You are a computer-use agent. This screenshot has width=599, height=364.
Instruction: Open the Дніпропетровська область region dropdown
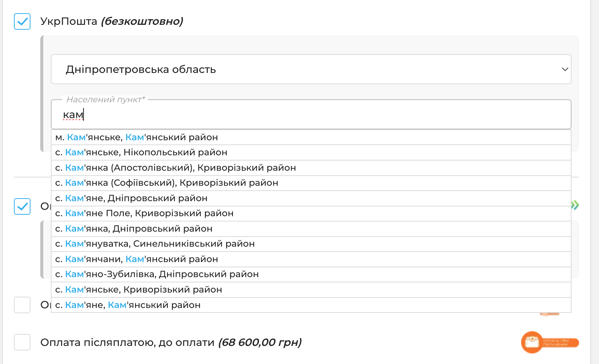pos(311,69)
